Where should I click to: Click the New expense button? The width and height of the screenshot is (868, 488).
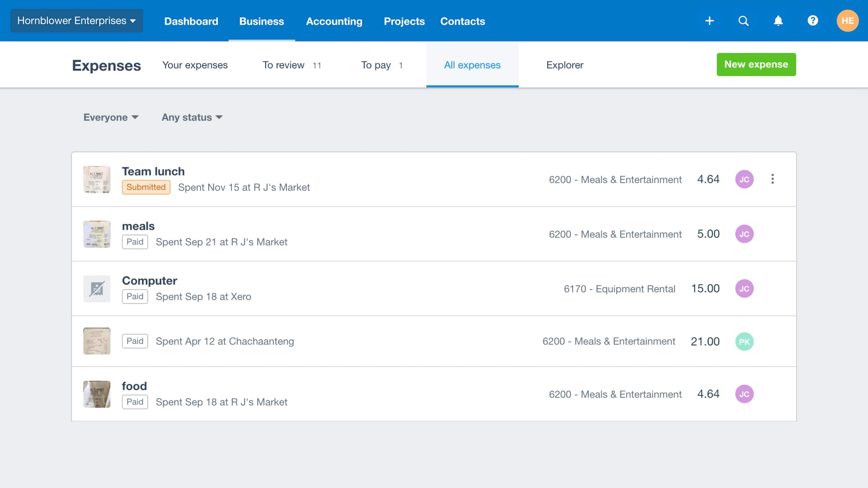[x=756, y=64]
